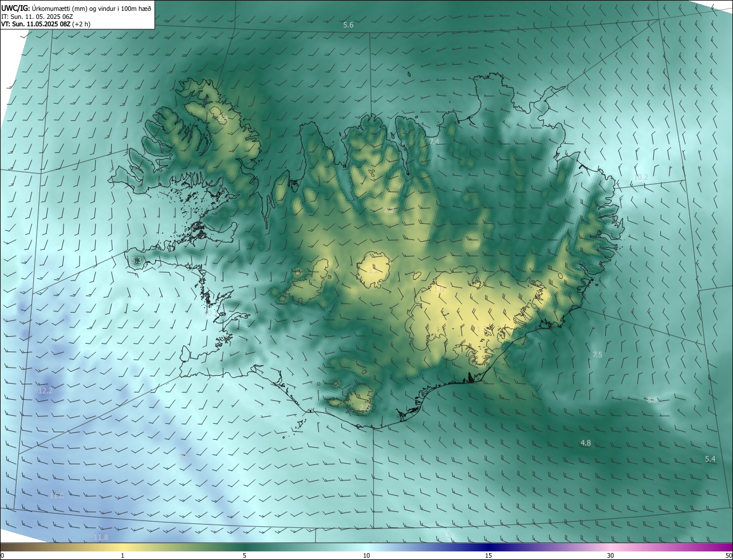Click the 10.2 value label off the northeast coast
This screenshot has width=733, height=560.
point(641,177)
